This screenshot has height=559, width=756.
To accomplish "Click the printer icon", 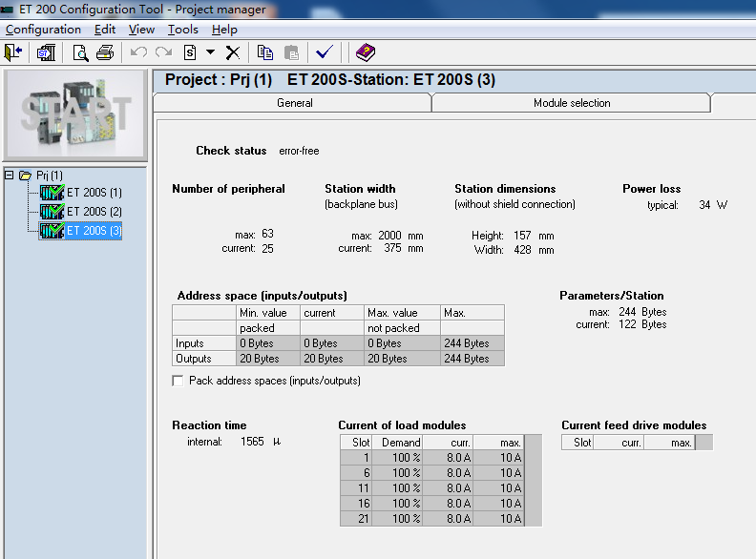I will (x=105, y=52).
